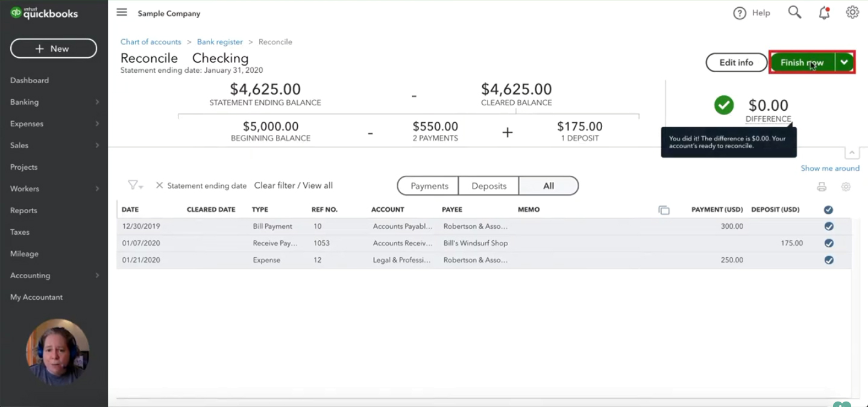Click the copy columns icon beside Memo
This screenshot has width=868, height=407.
pyautogui.click(x=664, y=210)
